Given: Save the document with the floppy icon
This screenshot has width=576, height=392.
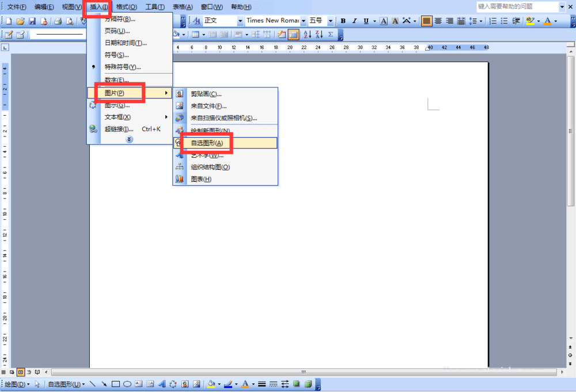Looking at the screenshot, I should (32, 21).
